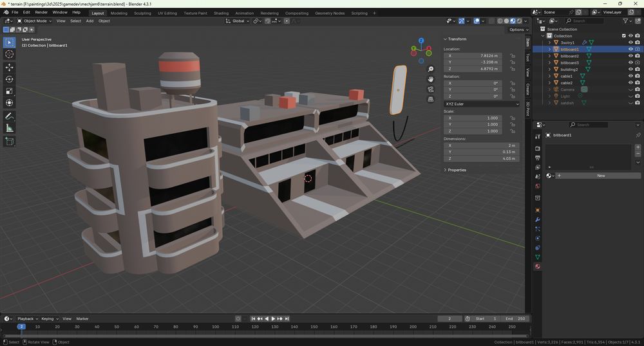Image resolution: width=644 pixels, height=346 pixels.
Task: Open the Object Constraints properties tab
Action: click(x=538, y=248)
